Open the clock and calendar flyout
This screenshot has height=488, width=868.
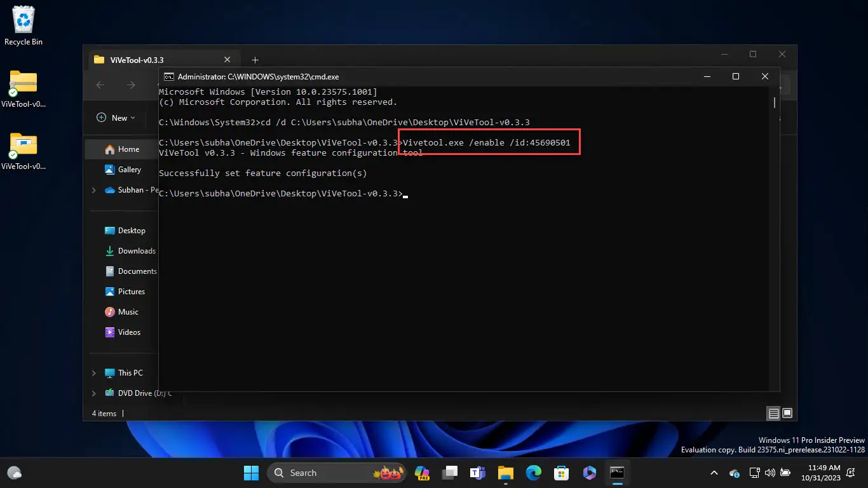click(x=820, y=473)
